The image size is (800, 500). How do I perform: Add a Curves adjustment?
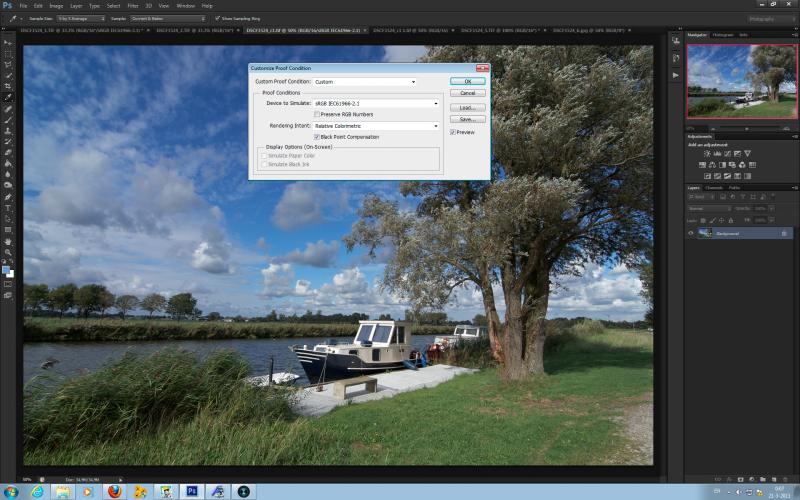click(727, 154)
